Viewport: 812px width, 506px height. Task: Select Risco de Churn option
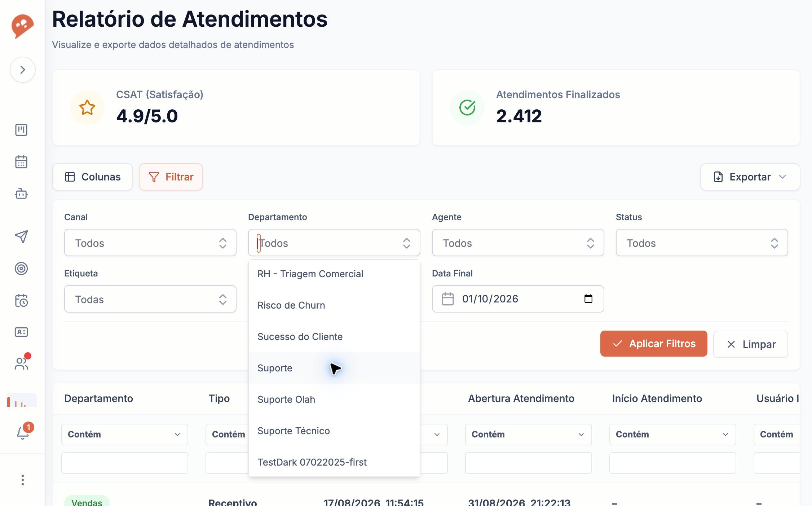334,305
